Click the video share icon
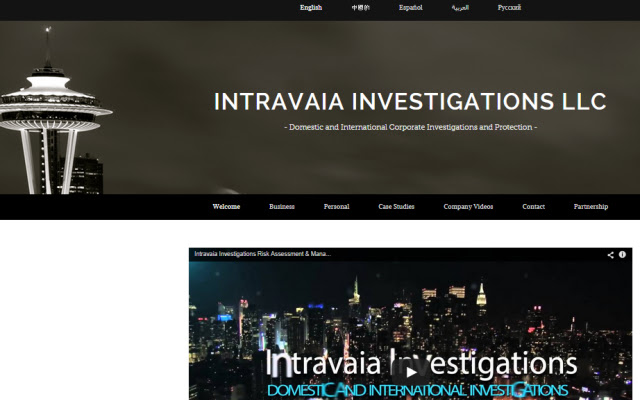Image resolution: width=640 pixels, height=400 pixels. coord(610,255)
